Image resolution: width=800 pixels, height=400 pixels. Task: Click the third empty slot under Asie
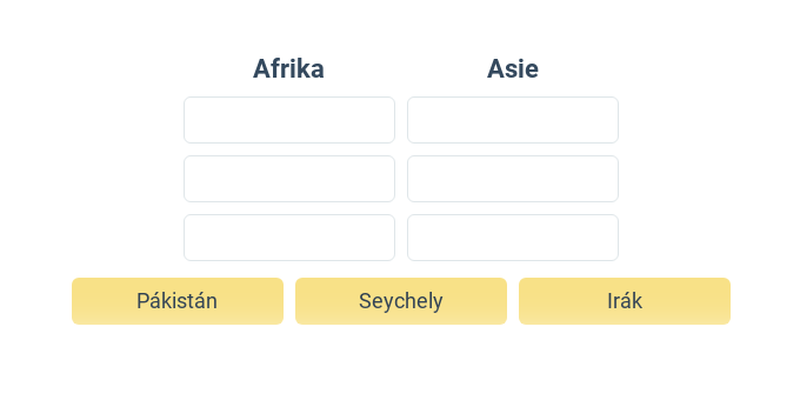pyautogui.click(x=513, y=237)
